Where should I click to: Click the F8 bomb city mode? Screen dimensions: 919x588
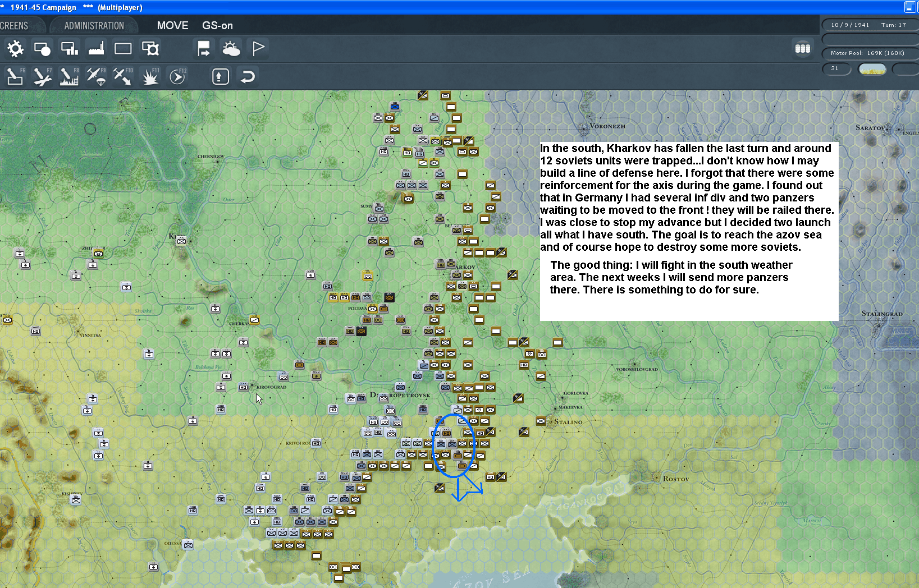[69, 76]
